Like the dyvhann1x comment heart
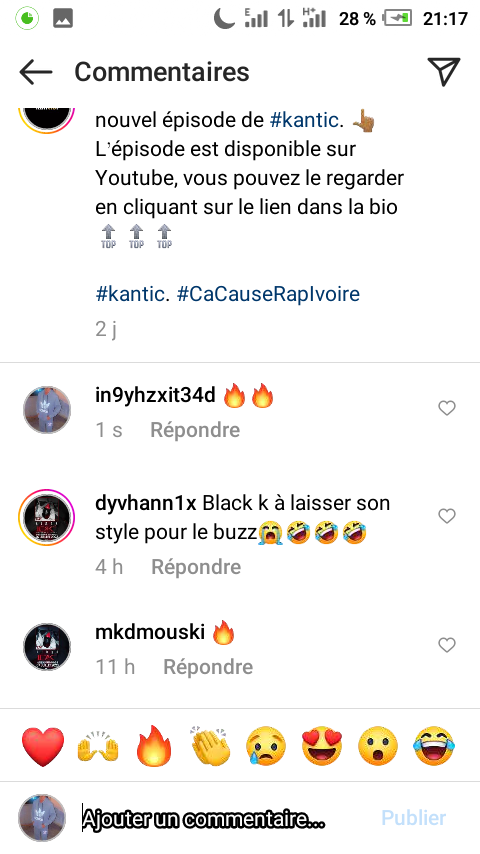The width and height of the screenshot is (480, 854). coord(447,516)
